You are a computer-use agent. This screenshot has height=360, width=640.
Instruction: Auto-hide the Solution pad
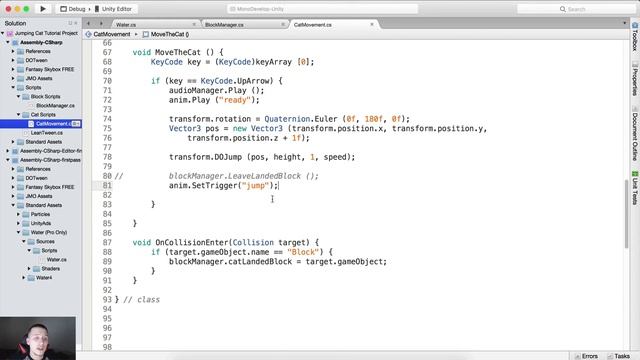tap(70, 23)
